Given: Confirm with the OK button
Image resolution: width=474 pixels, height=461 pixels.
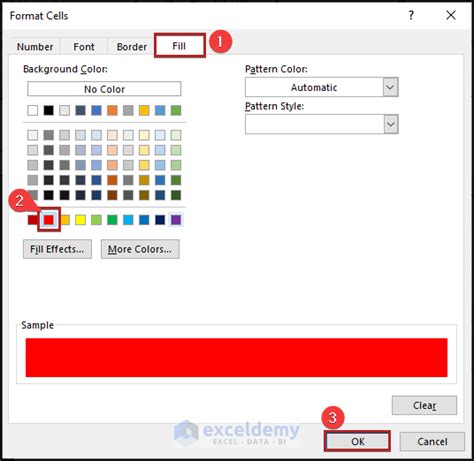Looking at the screenshot, I should coord(357,441).
